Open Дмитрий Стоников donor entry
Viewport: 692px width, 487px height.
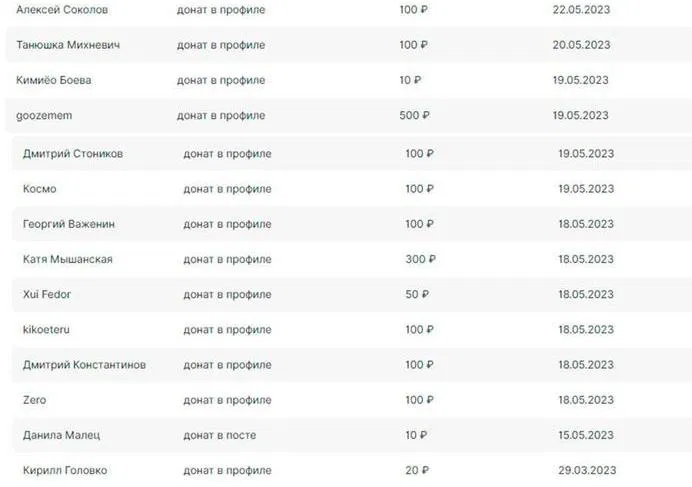[73, 154]
